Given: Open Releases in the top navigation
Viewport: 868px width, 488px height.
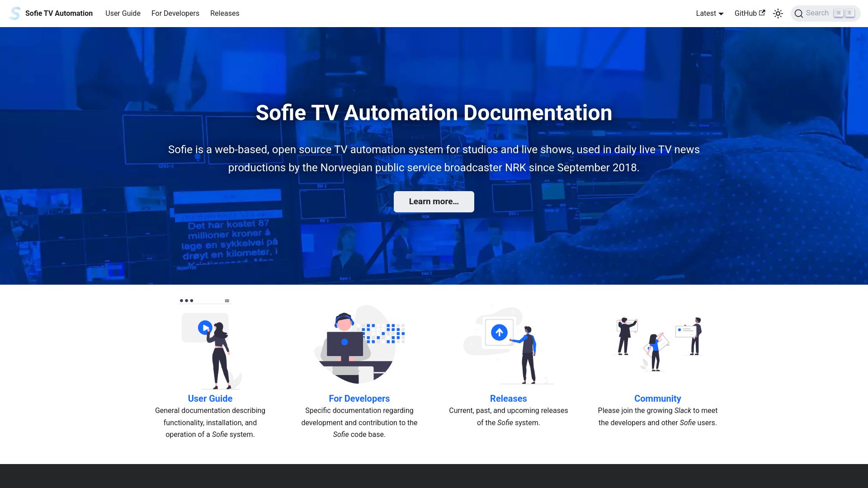Looking at the screenshot, I should click(x=225, y=14).
